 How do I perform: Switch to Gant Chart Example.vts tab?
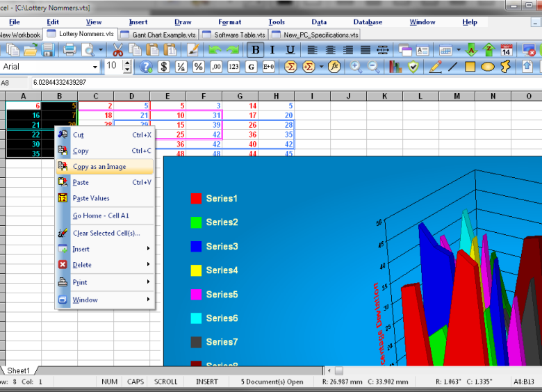(158, 34)
